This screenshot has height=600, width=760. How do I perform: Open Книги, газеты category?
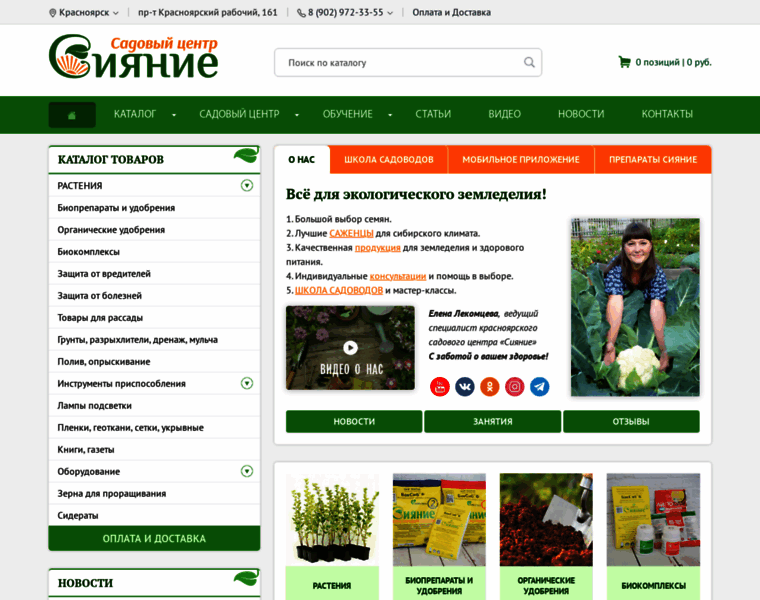(x=154, y=450)
